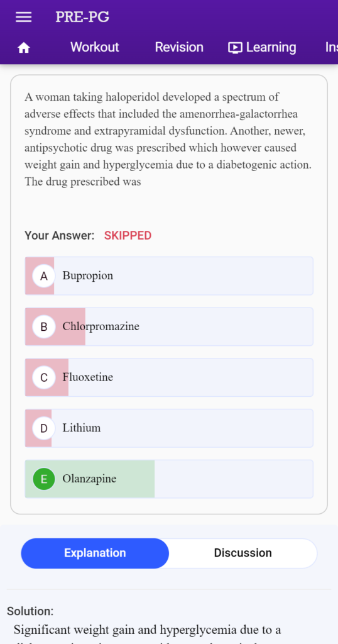Go to the home icon
The height and width of the screenshot is (644, 338).
[x=24, y=48]
